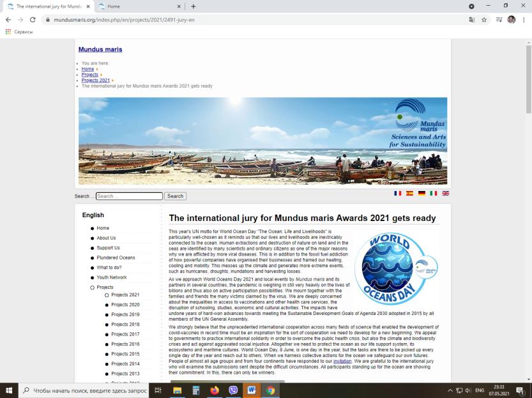
Task: Switch site language to French flag
Action: click(x=398, y=193)
